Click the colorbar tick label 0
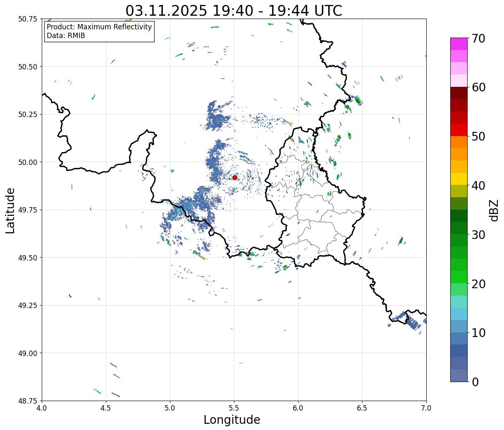 (x=475, y=382)
